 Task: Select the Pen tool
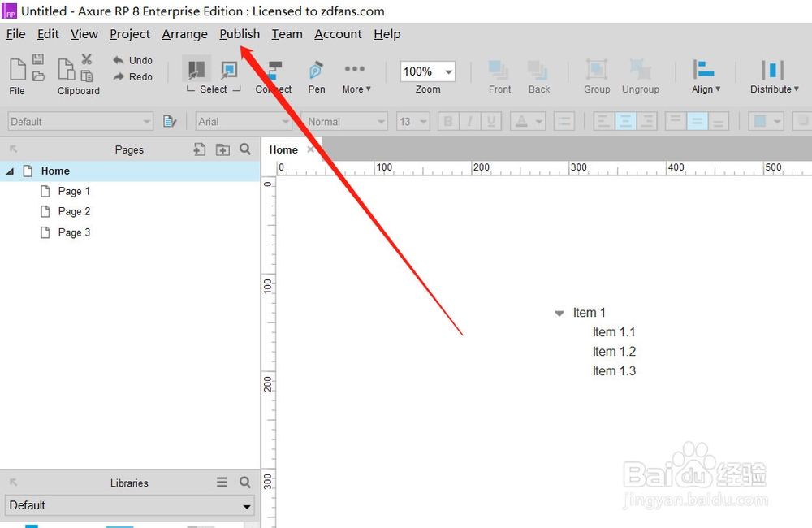(x=317, y=78)
